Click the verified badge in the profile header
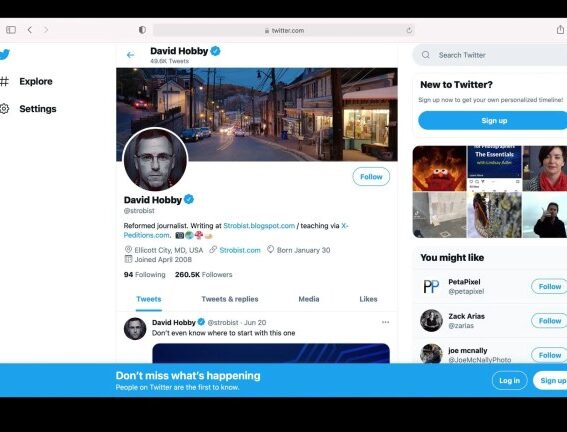The width and height of the screenshot is (567, 432). click(x=216, y=51)
